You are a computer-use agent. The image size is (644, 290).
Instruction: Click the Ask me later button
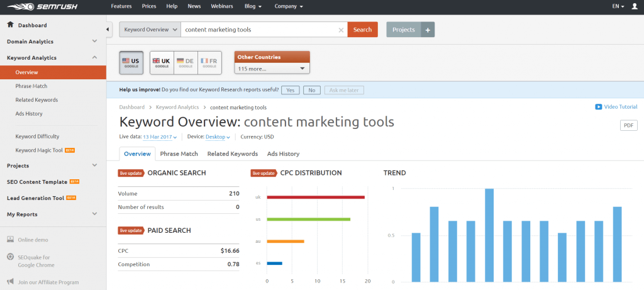(x=344, y=90)
